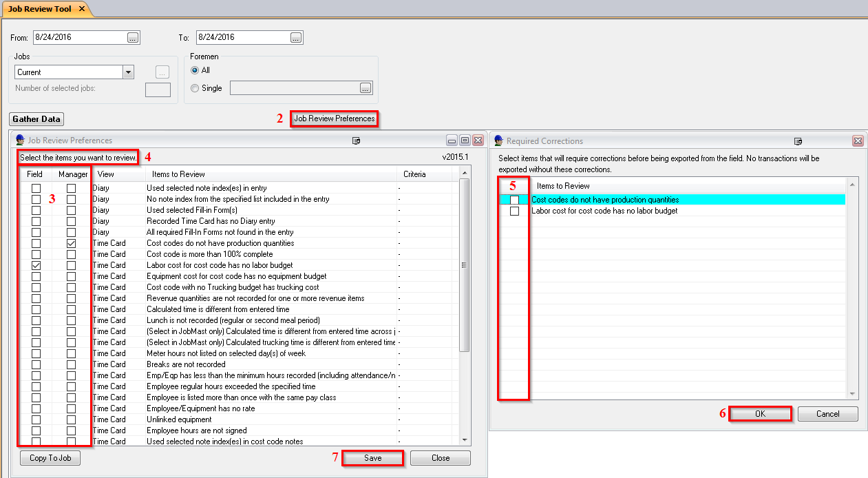Click the Job Review Preferences pin icon

(x=357, y=141)
